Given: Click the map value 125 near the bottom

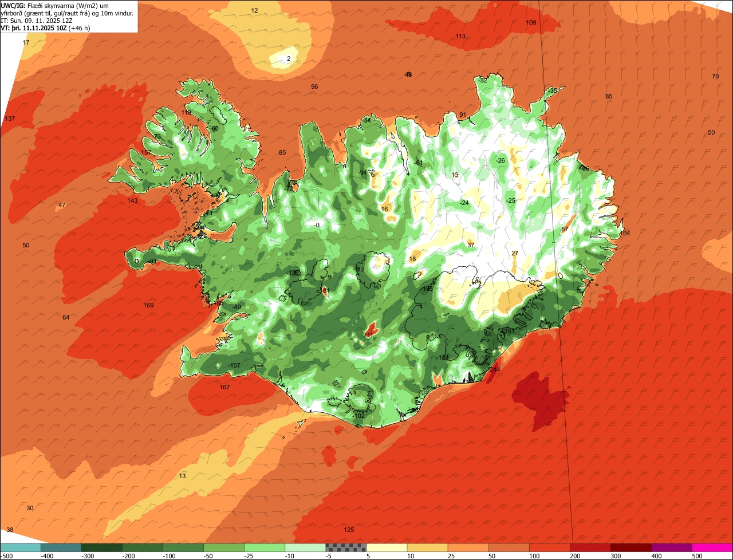Looking at the screenshot, I should click(x=349, y=530).
